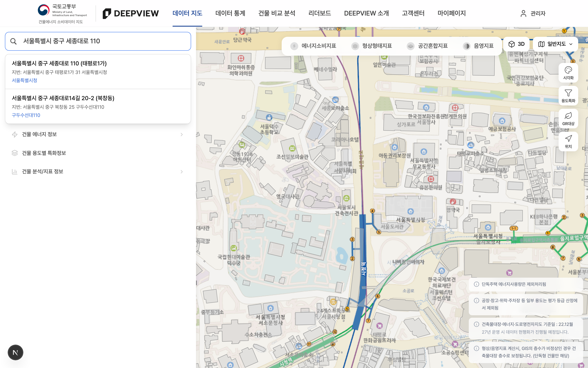Image resolution: width=588 pixels, height=368 pixels.
Task: Click the blue 서울특별시청 link
Action: (x=24, y=80)
